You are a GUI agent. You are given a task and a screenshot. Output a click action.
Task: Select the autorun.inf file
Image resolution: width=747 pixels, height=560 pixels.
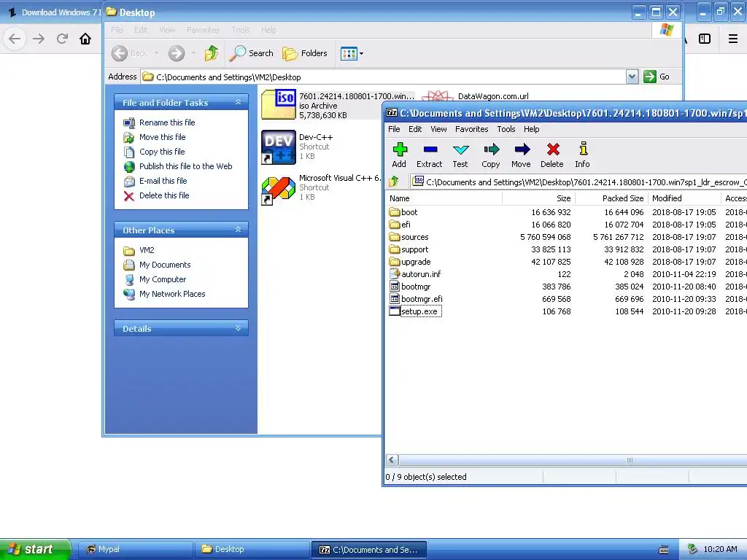[x=415, y=274]
